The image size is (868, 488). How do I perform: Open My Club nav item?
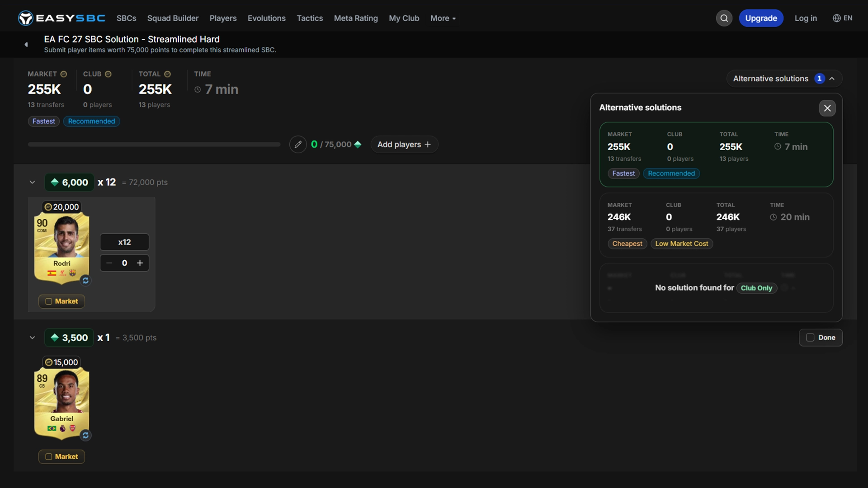click(x=404, y=18)
